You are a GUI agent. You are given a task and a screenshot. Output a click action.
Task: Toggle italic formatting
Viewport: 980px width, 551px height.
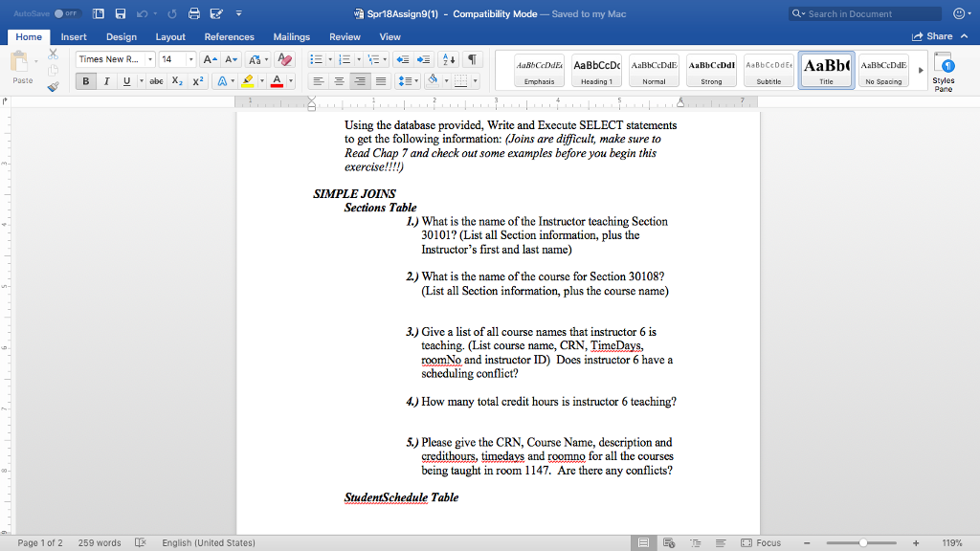(x=106, y=80)
